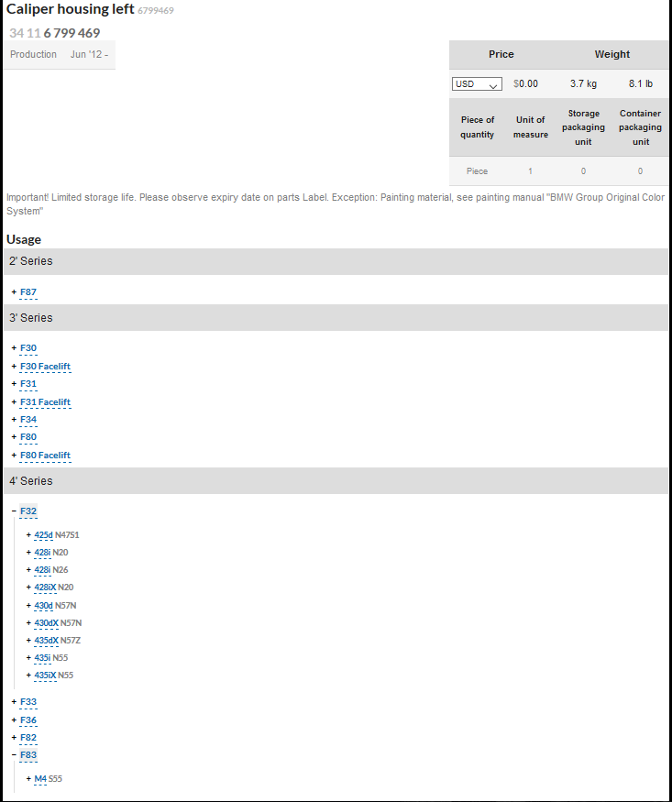Open the 428i N26 link

pos(42,570)
